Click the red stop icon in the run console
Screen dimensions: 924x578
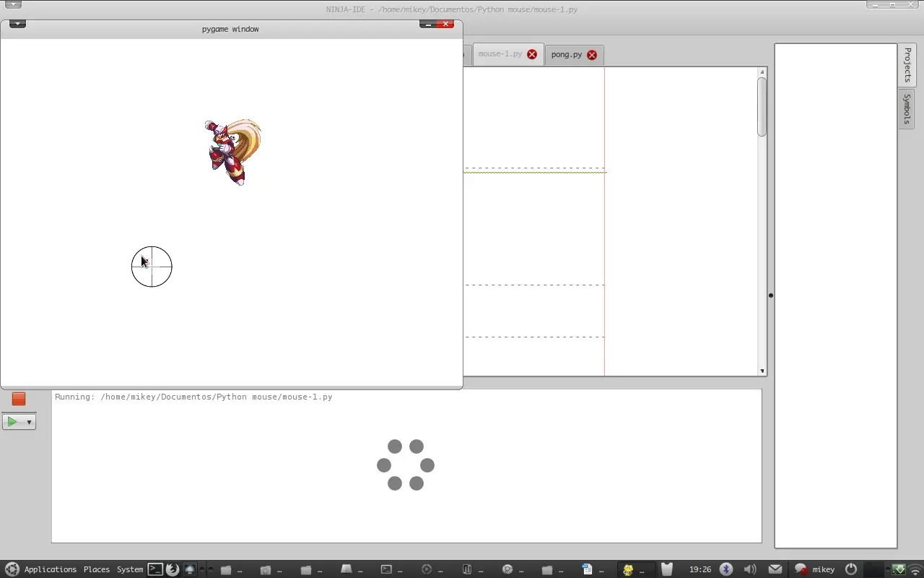click(18, 398)
